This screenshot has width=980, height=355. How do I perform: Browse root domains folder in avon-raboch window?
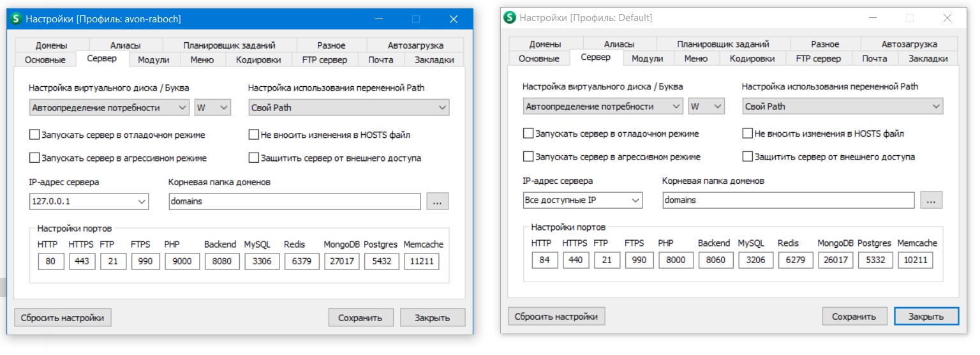point(437,201)
